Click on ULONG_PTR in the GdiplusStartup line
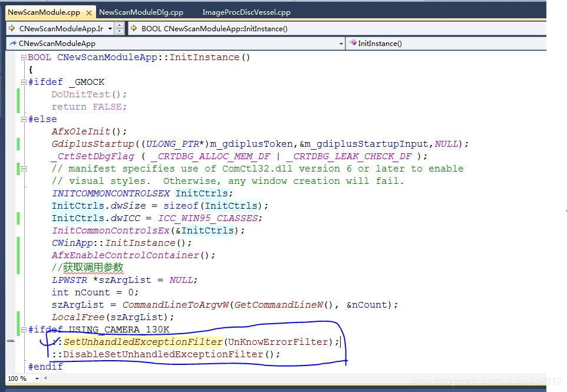567x392 pixels. pyautogui.click(x=173, y=144)
